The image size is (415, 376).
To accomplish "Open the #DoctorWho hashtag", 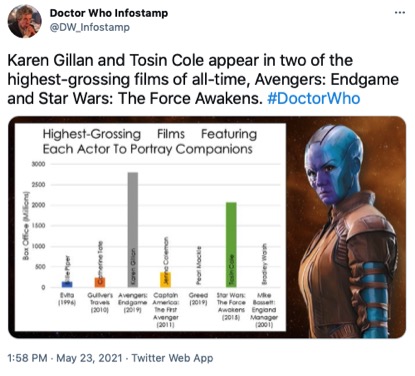I will pyautogui.click(x=314, y=99).
